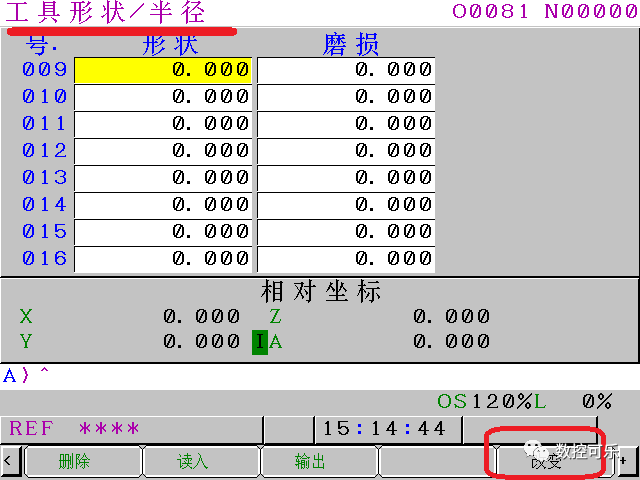The height and width of the screenshot is (480, 640).
Task: Click the left arrow softkey
Action: pos(10,461)
